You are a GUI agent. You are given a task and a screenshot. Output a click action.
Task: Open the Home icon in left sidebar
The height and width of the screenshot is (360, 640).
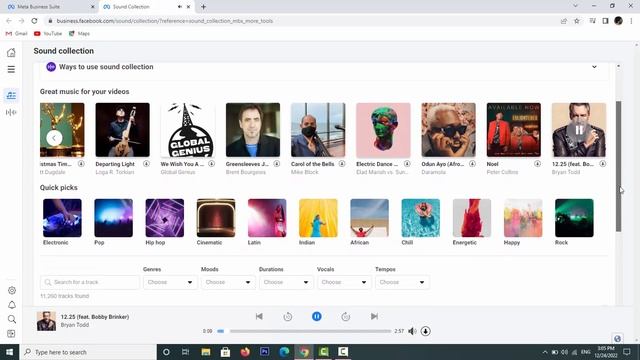(x=11, y=52)
